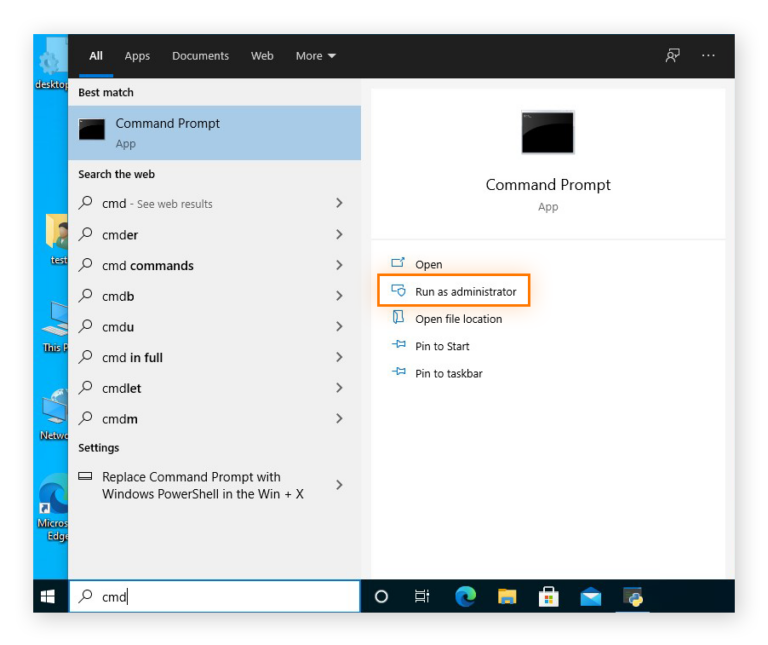Expand the Replace Command Prompt setting arrow

(339, 485)
